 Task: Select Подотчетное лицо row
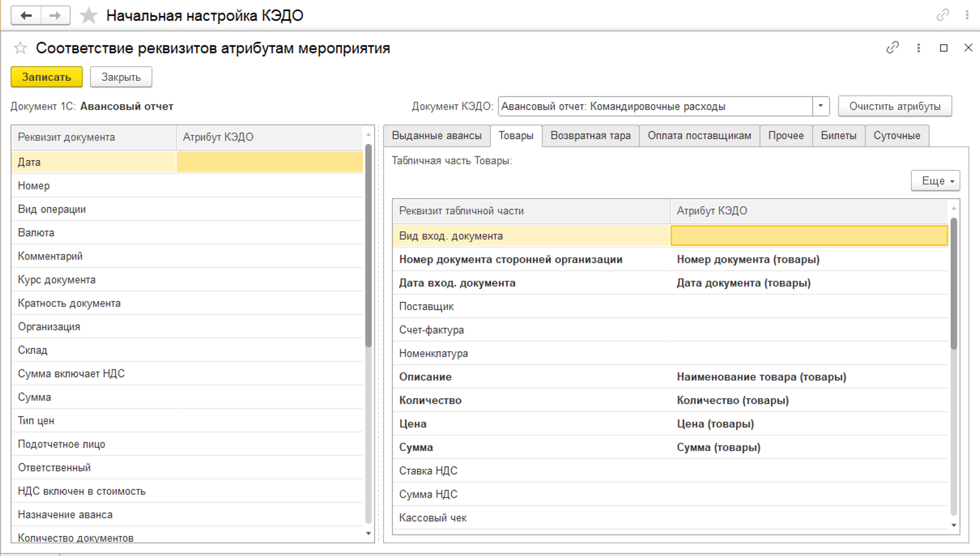(187, 444)
